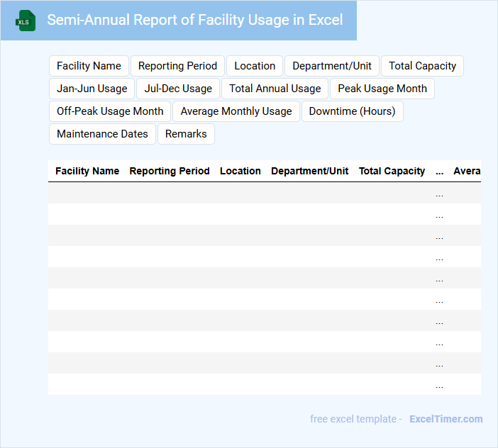Pick the Peak Usage Month tag
Image resolution: width=498 pixels, height=448 pixels.
tap(382, 89)
